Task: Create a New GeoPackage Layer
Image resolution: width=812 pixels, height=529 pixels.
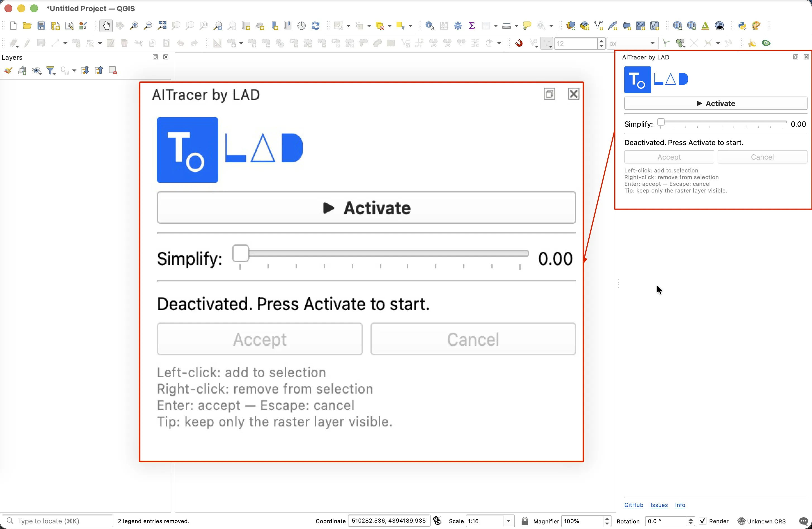Action: 585,26
